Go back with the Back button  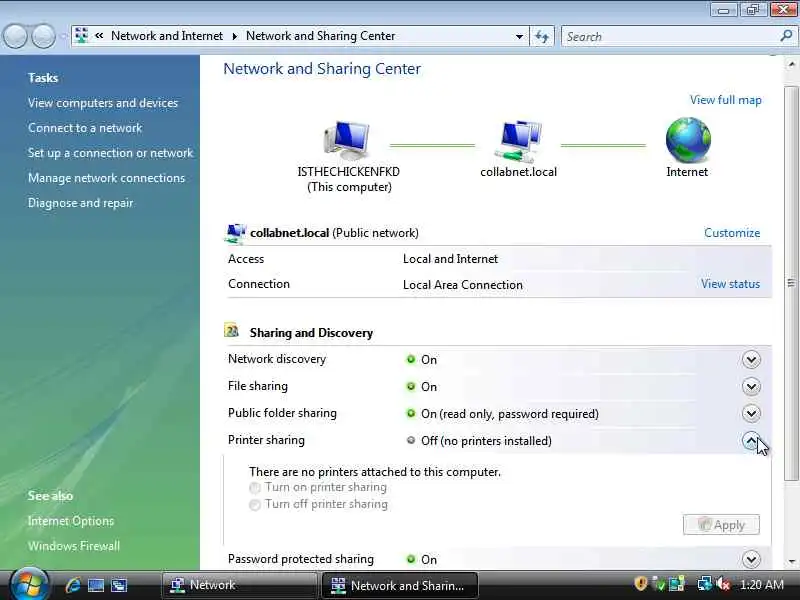(x=15, y=36)
